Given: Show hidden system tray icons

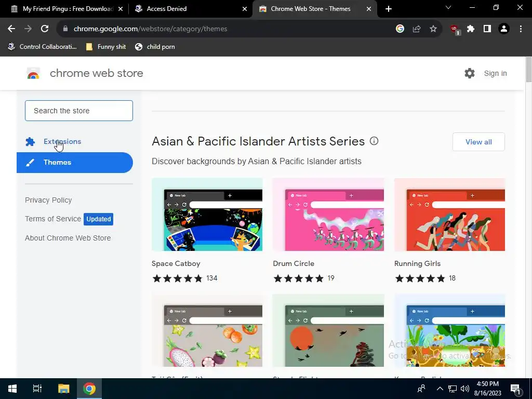Looking at the screenshot, I should tap(440, 389).
